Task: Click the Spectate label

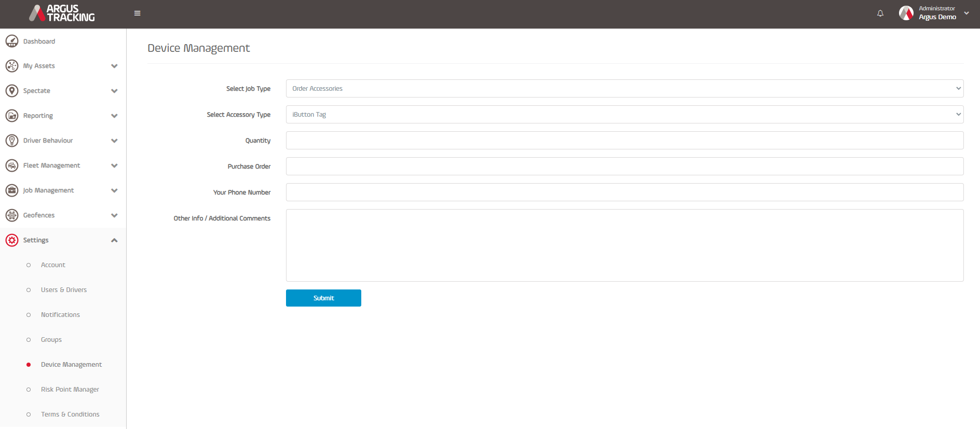Action: point(36,91)
